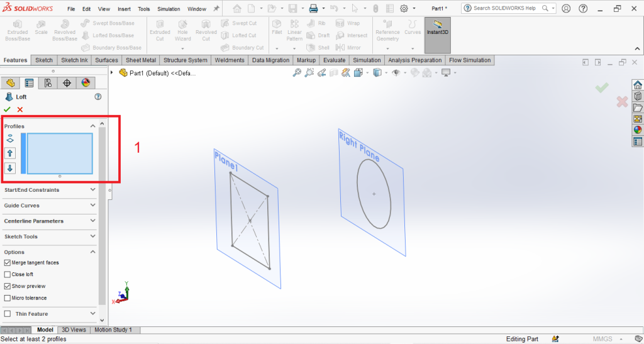The height and width of the screenshot is (344, 644).
Task: Open the Options gear icon
Action: [404, 9]
